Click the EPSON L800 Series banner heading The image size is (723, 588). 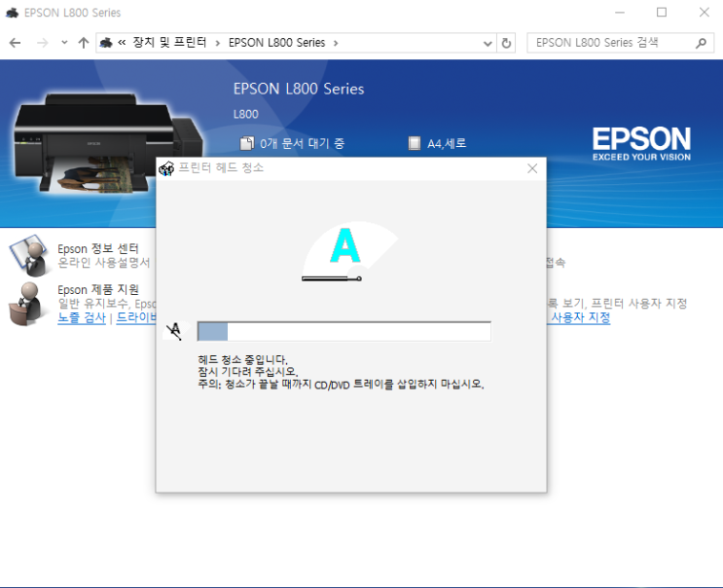(299, 89)
